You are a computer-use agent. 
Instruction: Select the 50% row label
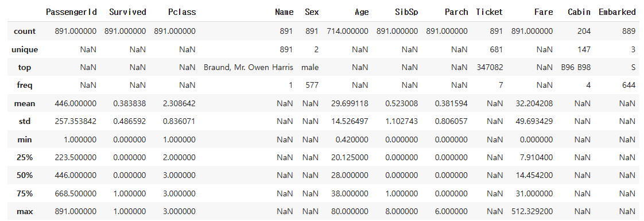tap(25, 176)
